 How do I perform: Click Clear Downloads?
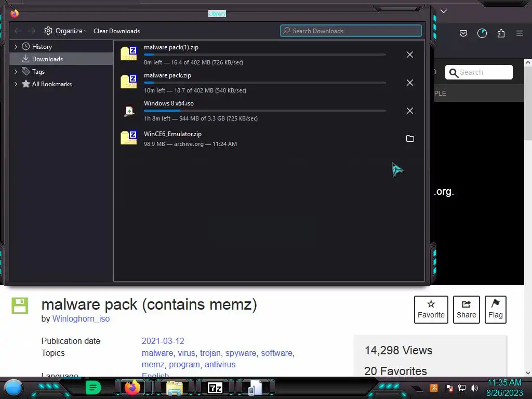coord(117,31)
